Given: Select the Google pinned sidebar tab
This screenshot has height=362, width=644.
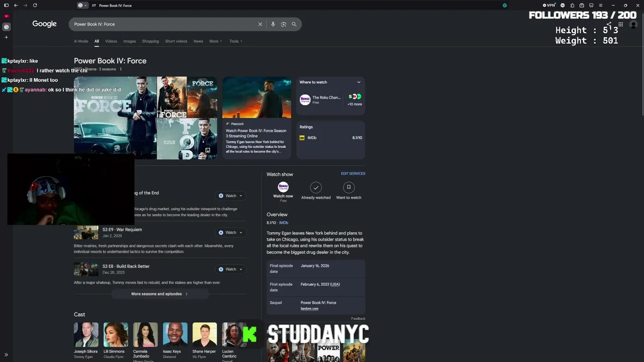Looking at the screenshot, I should (x=6, y=27).
